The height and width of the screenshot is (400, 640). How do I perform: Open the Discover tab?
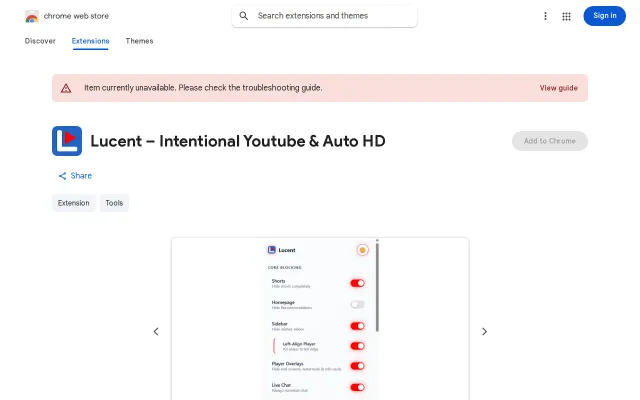(40, 41)
